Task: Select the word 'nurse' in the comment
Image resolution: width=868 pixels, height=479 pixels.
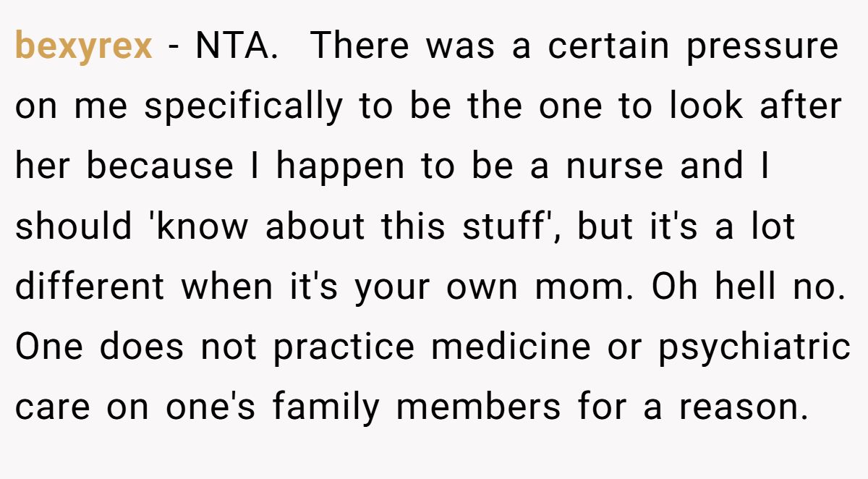Action: coord(615,167)
